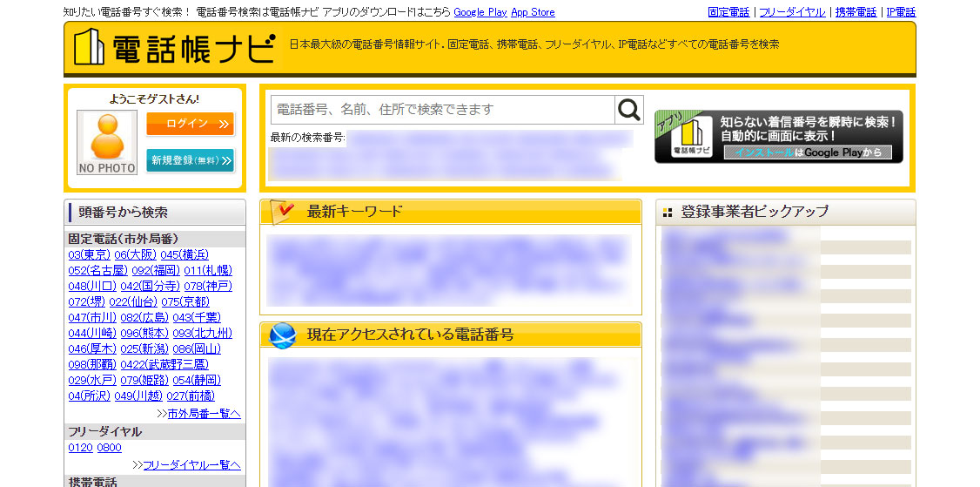The image size is (980, 487).
Task: Click the 最新キーワード checkmark icon
Action: point(284,212)
